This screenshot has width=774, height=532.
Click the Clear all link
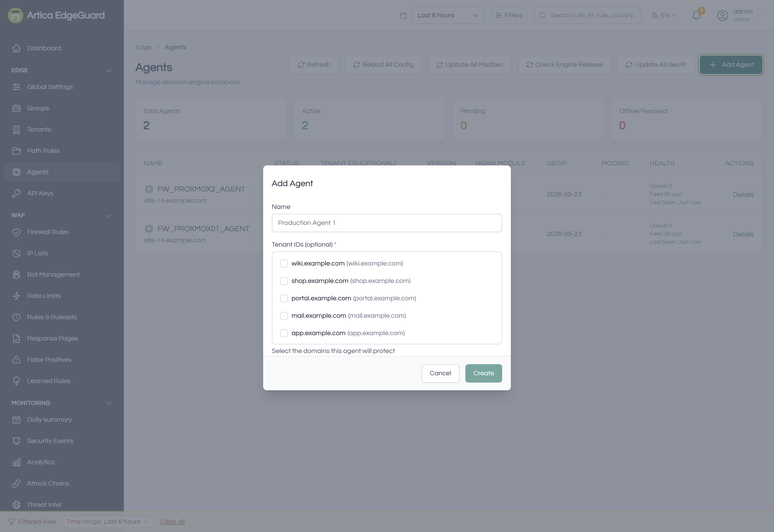click(x=172, y=522)
